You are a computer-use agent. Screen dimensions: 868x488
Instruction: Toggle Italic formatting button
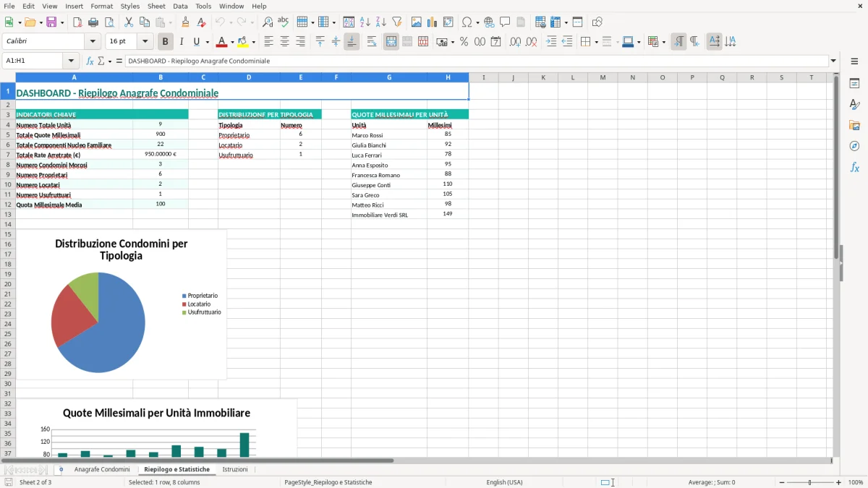point(182,42)
